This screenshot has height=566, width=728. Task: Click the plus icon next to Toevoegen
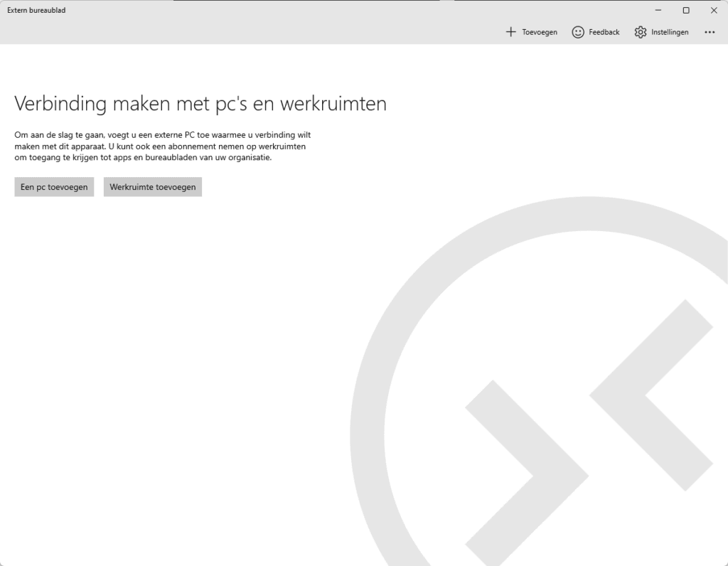point(510,32)
